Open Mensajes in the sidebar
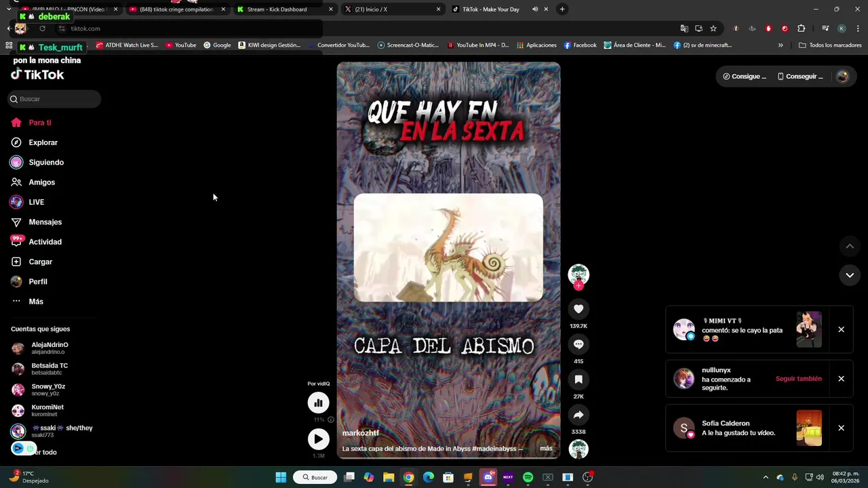Viewport: 868px width, 488px height. pyautogui.click(x=37, y=222)
